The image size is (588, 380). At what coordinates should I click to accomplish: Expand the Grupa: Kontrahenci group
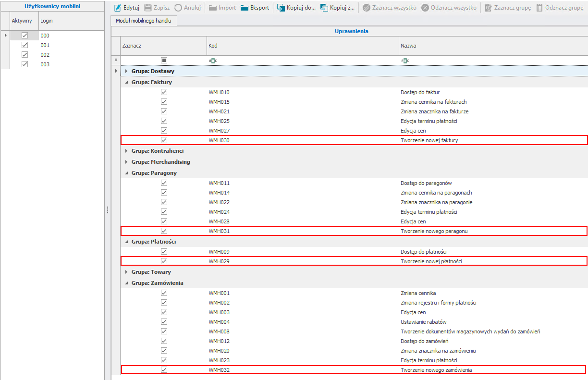[126, 151]
